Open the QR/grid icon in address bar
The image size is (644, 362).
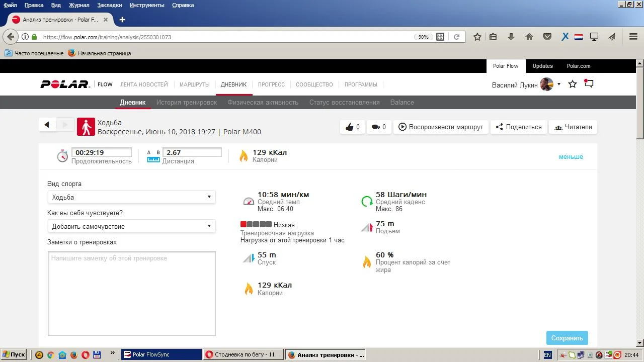tap(440, 37)
